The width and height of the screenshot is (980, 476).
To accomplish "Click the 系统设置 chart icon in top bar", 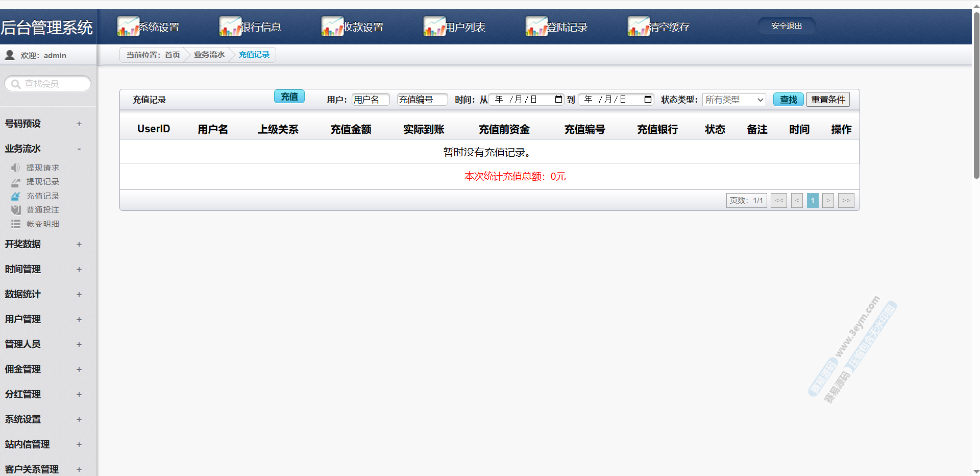I will (x=128, y=27).
